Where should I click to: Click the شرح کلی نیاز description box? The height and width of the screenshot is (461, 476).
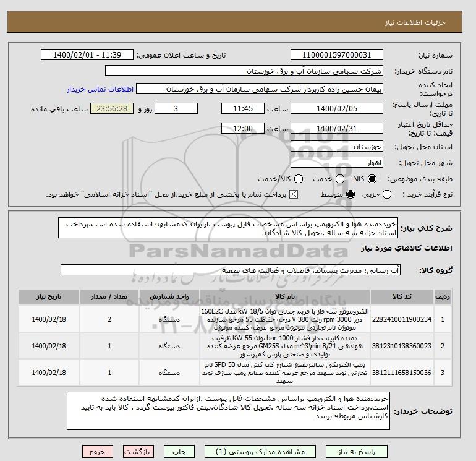(x=228, y=228)
